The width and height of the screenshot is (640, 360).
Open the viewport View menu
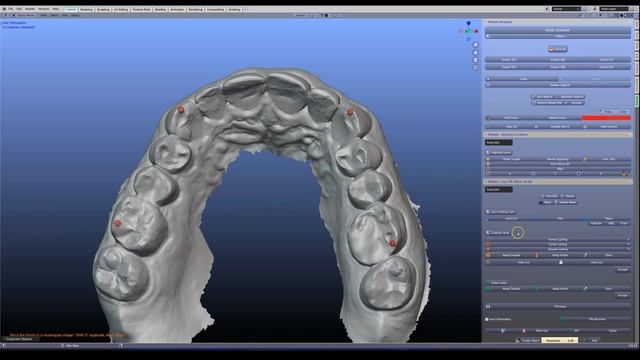tap(44, 16)
